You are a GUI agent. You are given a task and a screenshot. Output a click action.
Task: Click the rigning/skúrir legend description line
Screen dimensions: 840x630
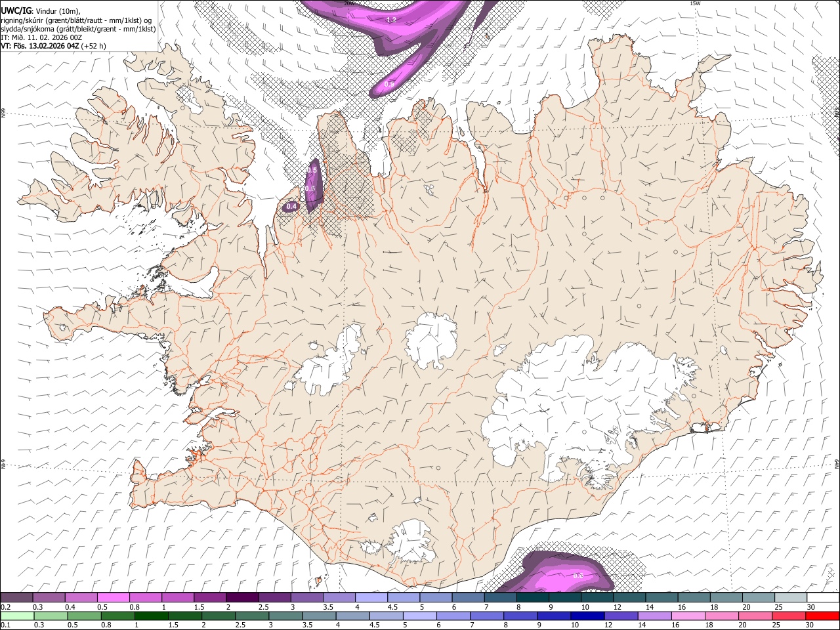point(76,20)
